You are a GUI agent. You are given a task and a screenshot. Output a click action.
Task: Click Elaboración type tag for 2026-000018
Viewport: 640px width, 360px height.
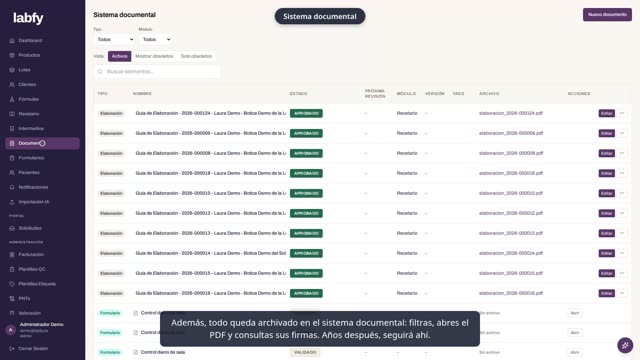click(x=111, y=173)
